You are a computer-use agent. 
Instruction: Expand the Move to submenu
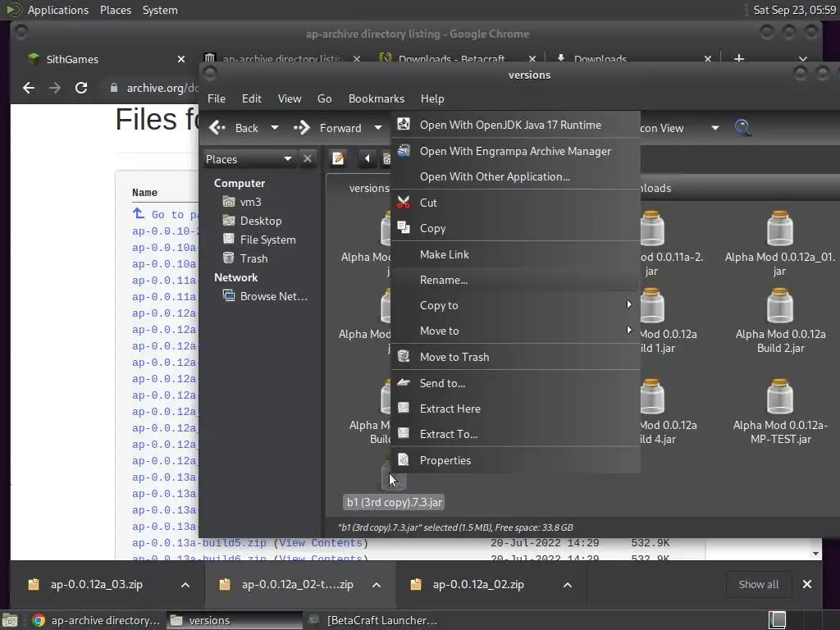(515, 331)
